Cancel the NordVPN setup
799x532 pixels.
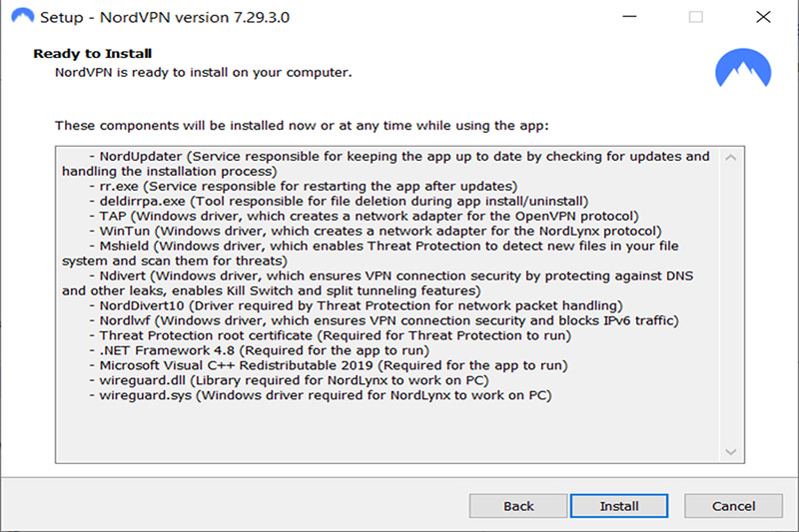coord(733,505)
